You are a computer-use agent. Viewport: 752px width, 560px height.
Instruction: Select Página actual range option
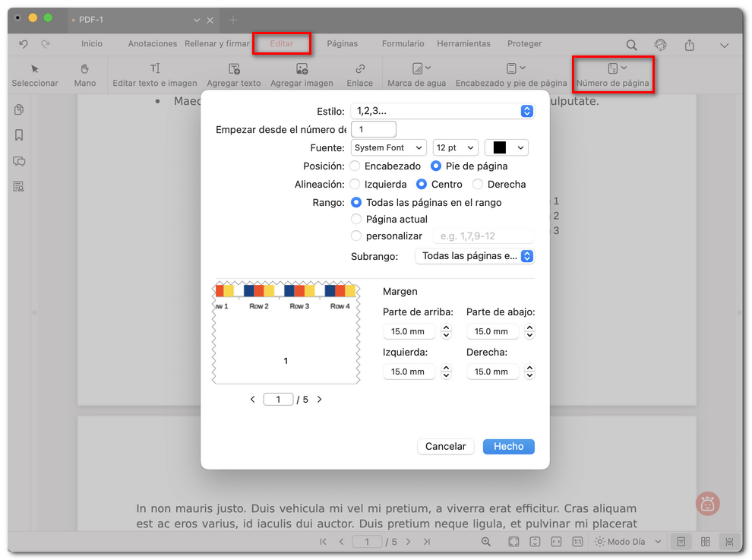click(x=356, y=219)
